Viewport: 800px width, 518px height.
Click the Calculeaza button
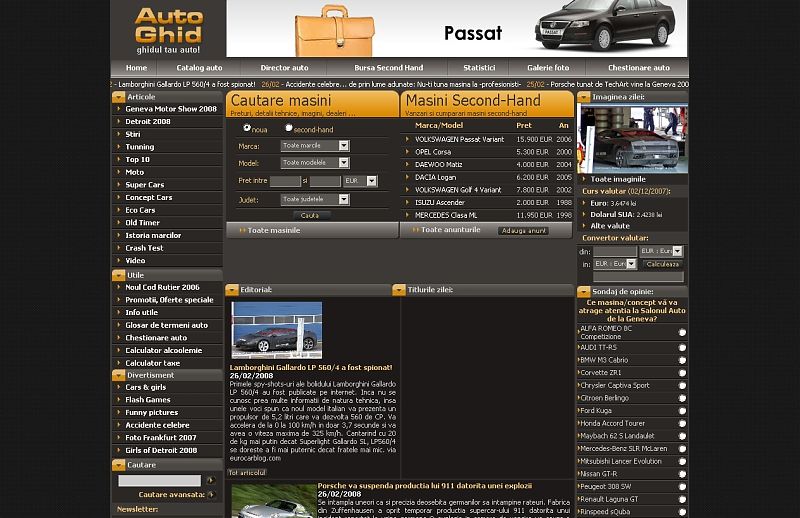tap(662, 264)
